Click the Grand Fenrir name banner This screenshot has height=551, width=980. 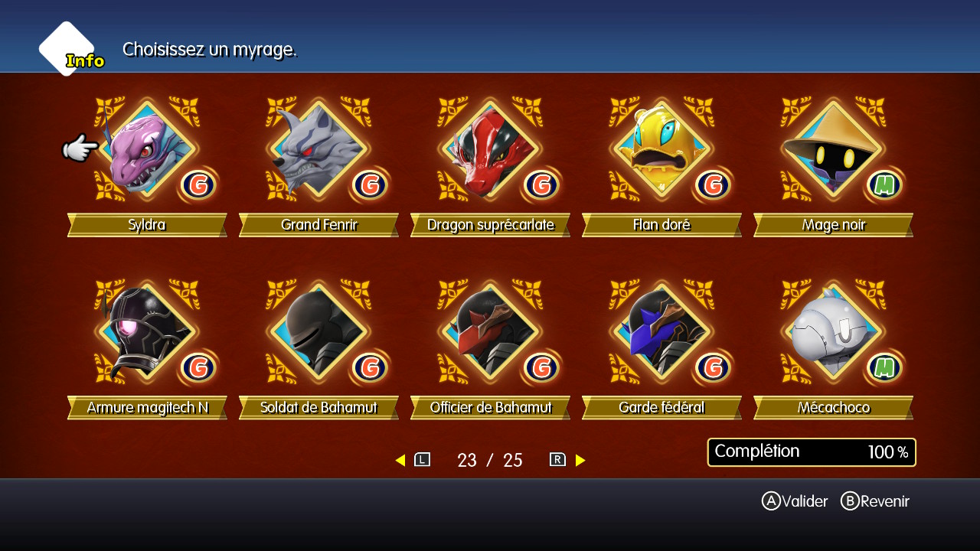tap(318, 225)
